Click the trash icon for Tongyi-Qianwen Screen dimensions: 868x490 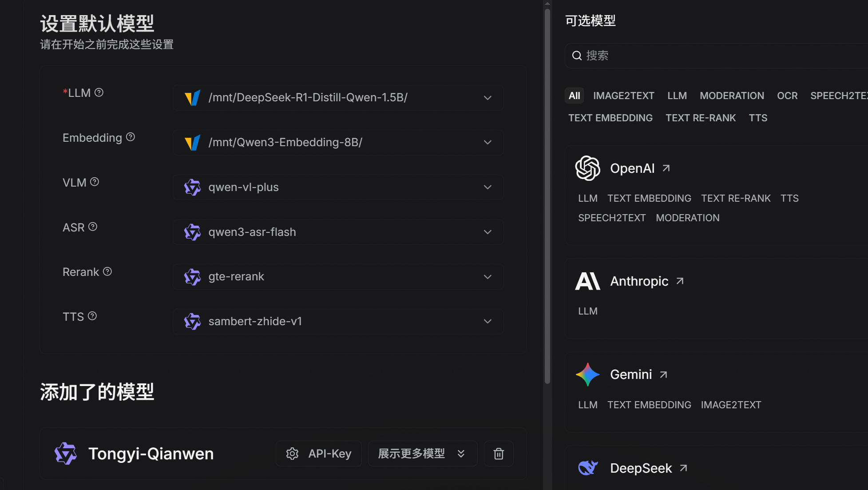pyautogui.click(x=499, y=454)
